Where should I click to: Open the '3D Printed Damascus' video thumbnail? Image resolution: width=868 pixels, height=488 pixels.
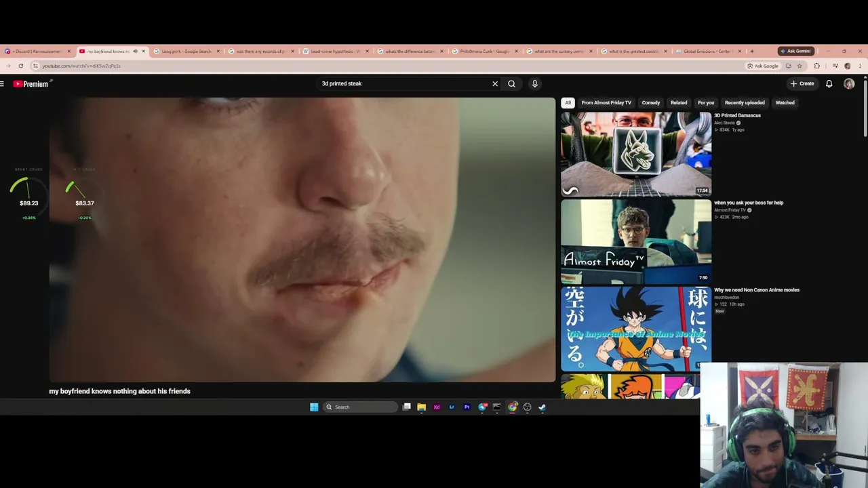(636, 154)
